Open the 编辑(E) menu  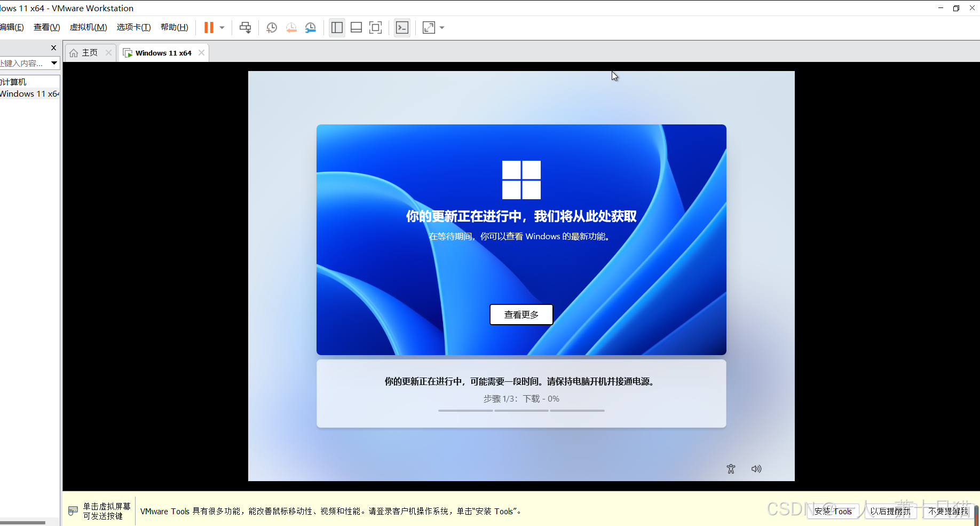[x=12, y=27]
